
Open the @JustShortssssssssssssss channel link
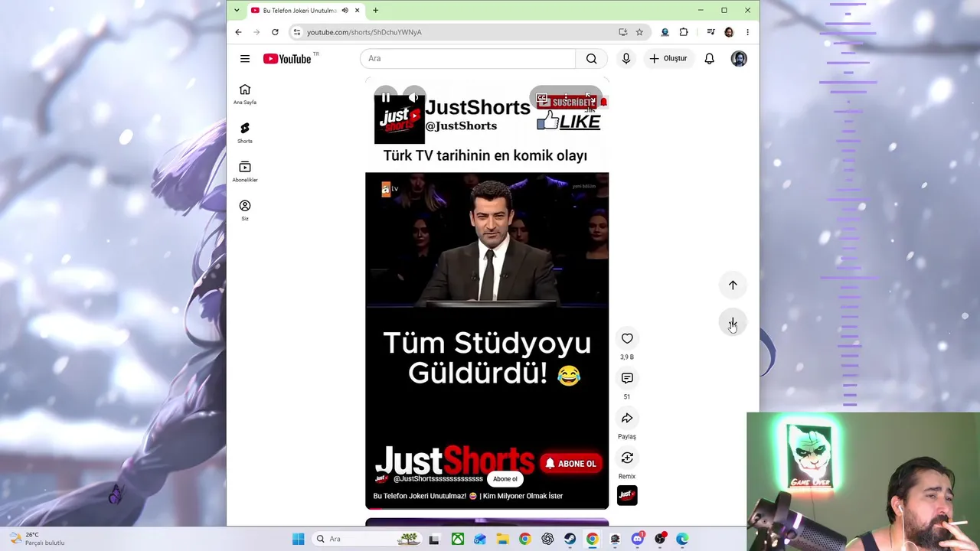click(438, 479)
